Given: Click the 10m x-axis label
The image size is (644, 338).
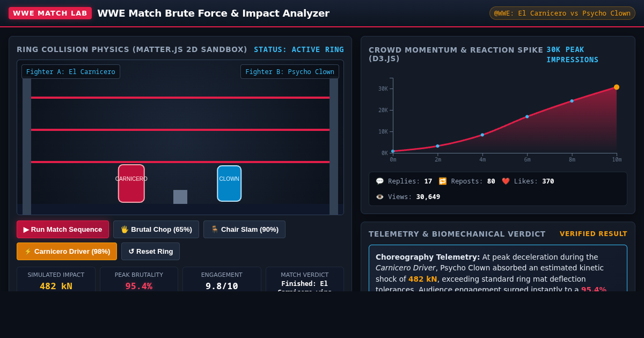Looking at the screenshot, I should [x=617, y=160].
